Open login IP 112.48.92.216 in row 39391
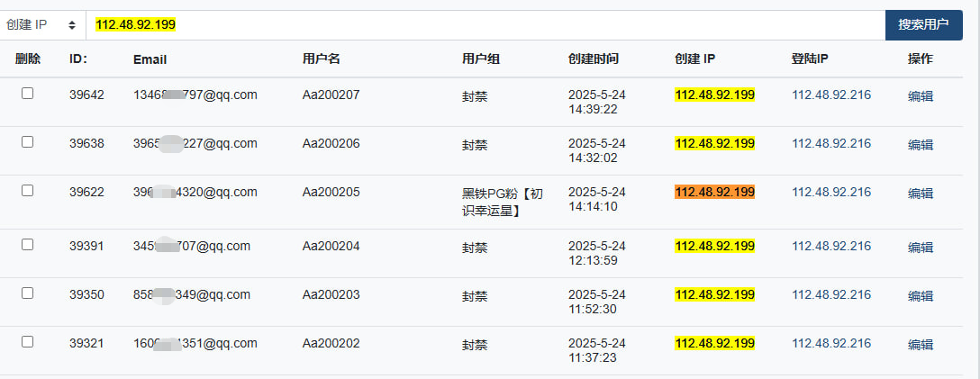The image size is (980, 379). click(831, 246)
